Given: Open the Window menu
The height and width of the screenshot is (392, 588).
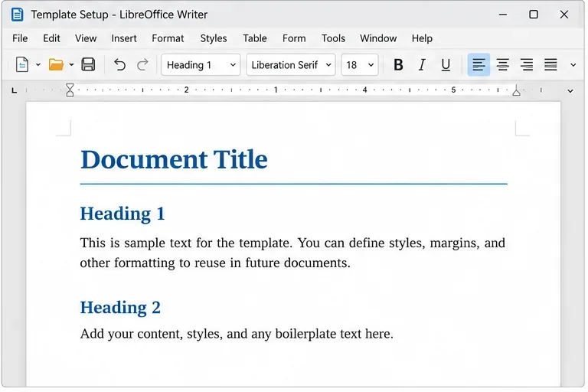Looking at the screenshot, I should (378, 38).
